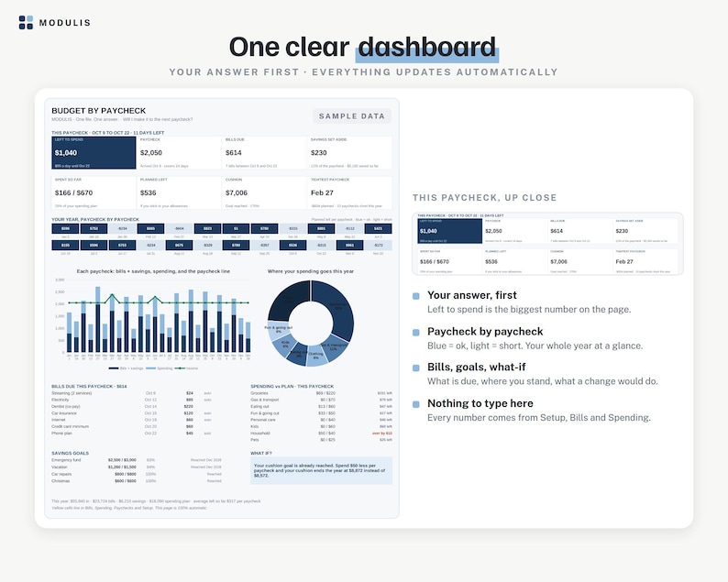
Task: Click the bullet square beside 'Nothing to type here'
Action: coord(416,404)
